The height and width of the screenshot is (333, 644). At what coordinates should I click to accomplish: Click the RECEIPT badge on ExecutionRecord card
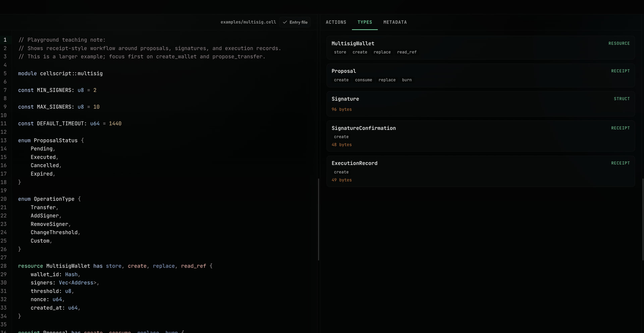[621, 163]
